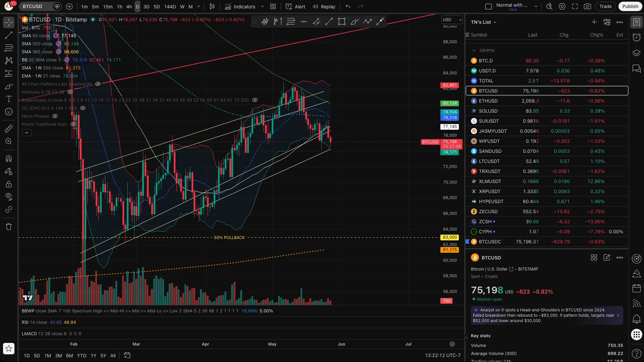The width and height of the screenshot is (644, 362).
Task: Open the go to date calendar
Action: point(127,355)
